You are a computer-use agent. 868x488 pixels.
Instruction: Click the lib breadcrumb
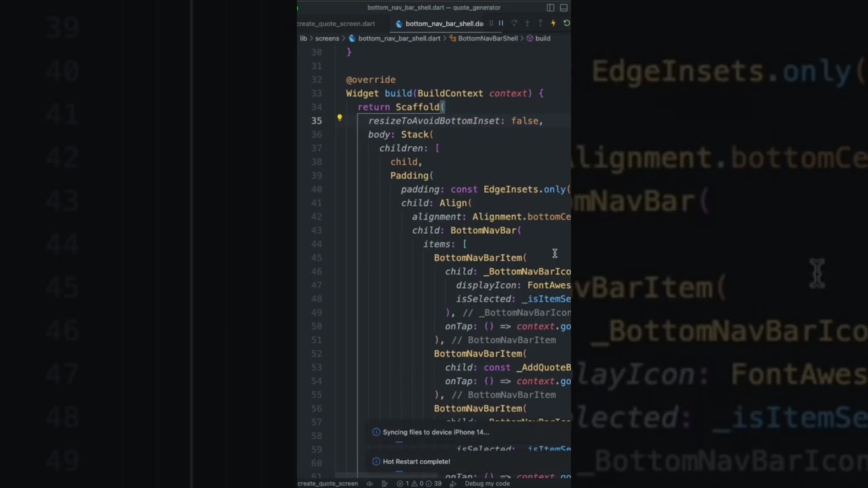(303, 39)
